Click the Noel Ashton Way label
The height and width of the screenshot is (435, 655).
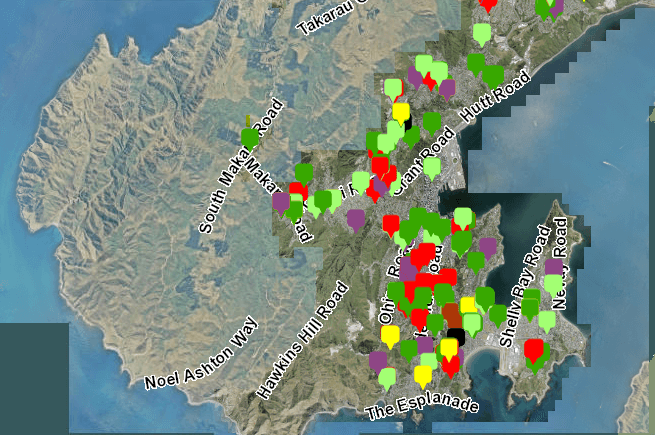click(x=201, y=354)
